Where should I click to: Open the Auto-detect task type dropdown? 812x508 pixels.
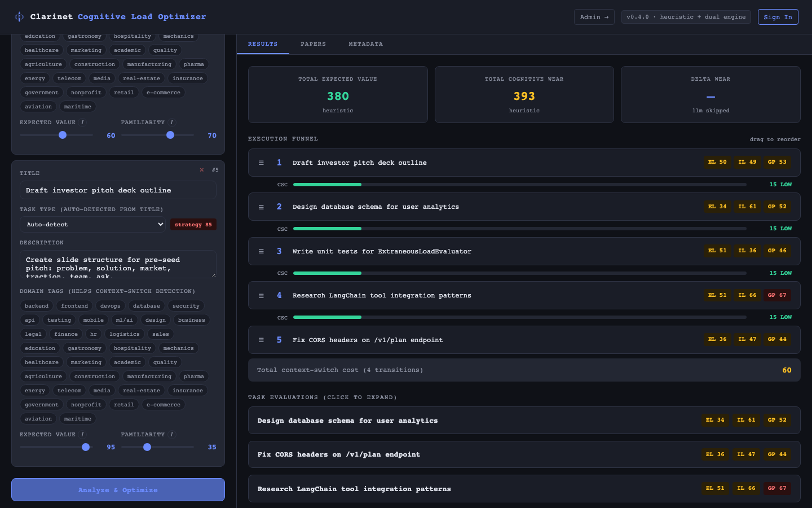pos(93,224)
